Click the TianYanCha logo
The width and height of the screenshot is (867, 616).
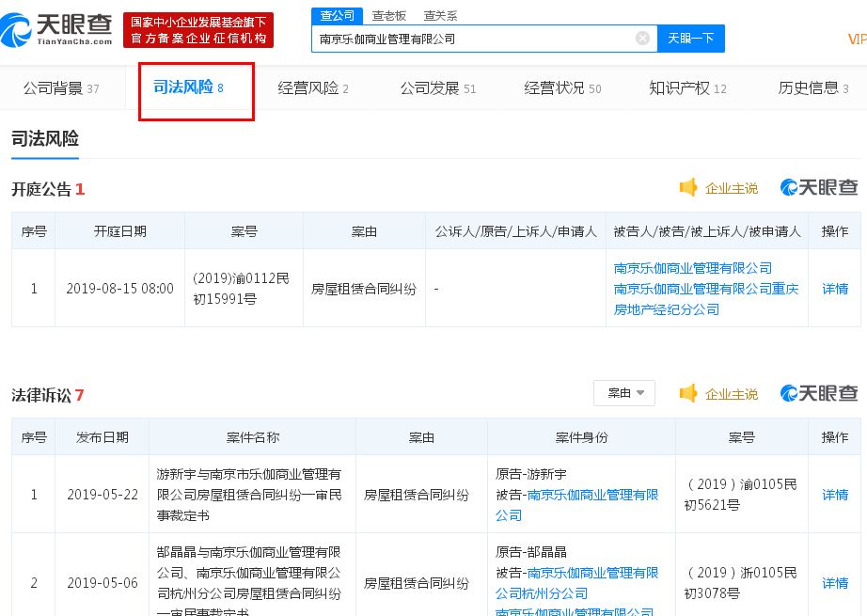click(55, 30)
